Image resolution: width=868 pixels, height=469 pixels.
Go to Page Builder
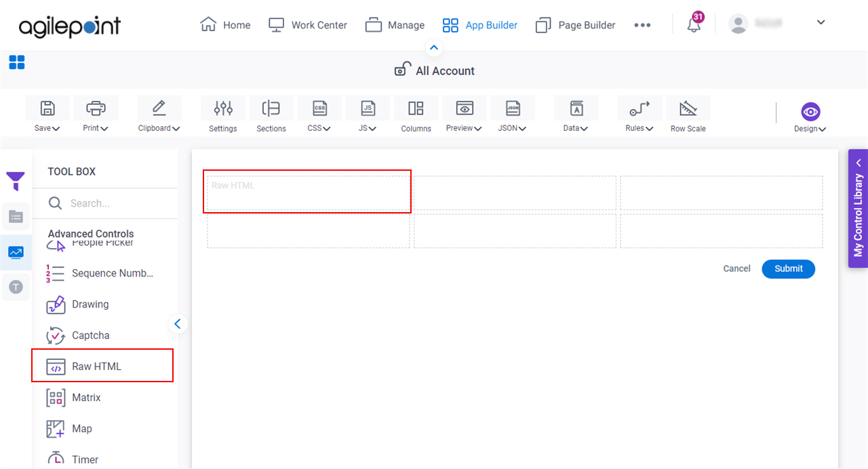575,24
